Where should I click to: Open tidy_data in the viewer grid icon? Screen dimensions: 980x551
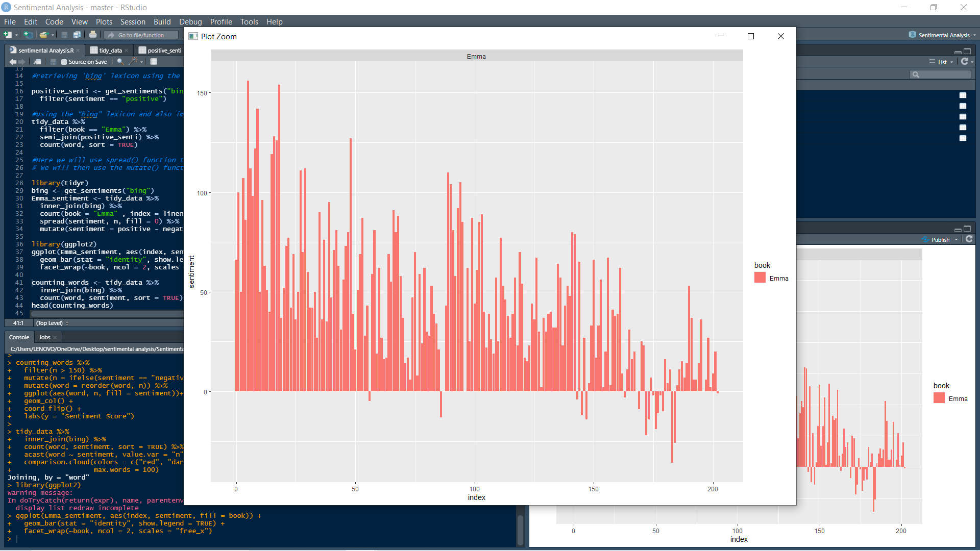[94, 50]
